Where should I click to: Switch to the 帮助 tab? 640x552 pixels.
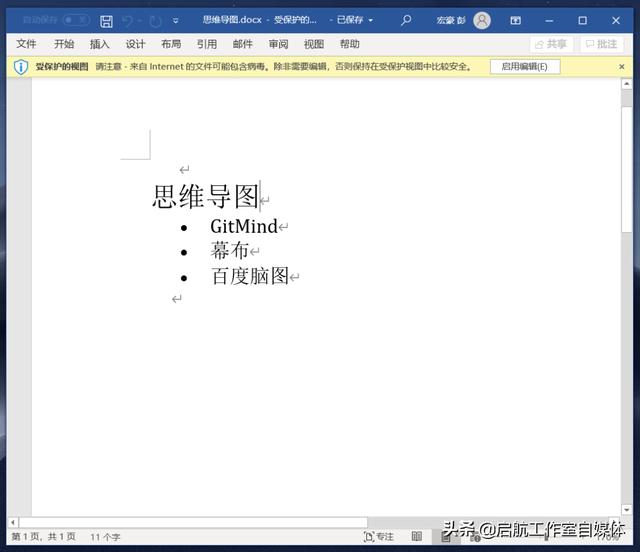pyautogui.click(x=350, y=44)
